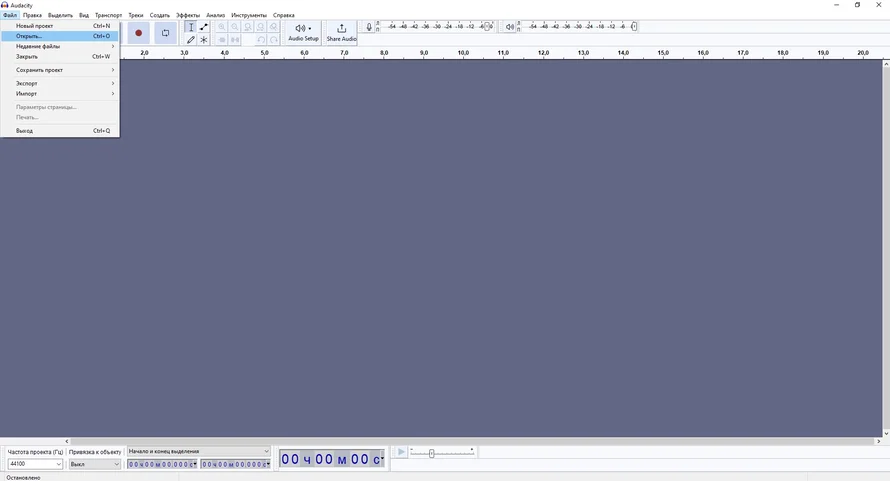Image resolution: width=890 pixels, height=481 pixels.
Task: Expand the project rate 44100 combo box
Action: (35, 464)
